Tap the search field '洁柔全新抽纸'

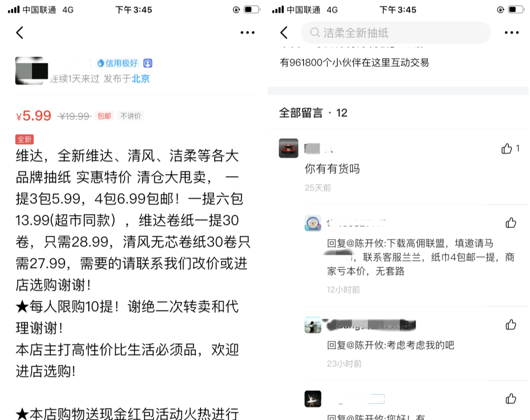tap(396, 33)
